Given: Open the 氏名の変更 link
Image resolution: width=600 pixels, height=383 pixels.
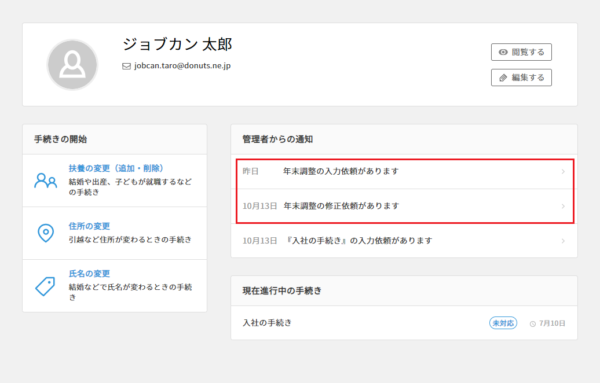Looking at the screenshot, I should click(x=89, y=274).
